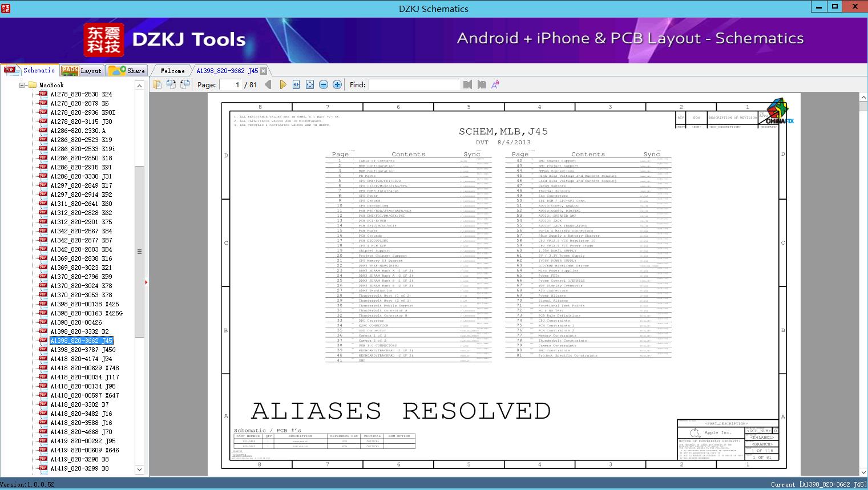Click the first copy-page toolbar icon

[158, 84]
